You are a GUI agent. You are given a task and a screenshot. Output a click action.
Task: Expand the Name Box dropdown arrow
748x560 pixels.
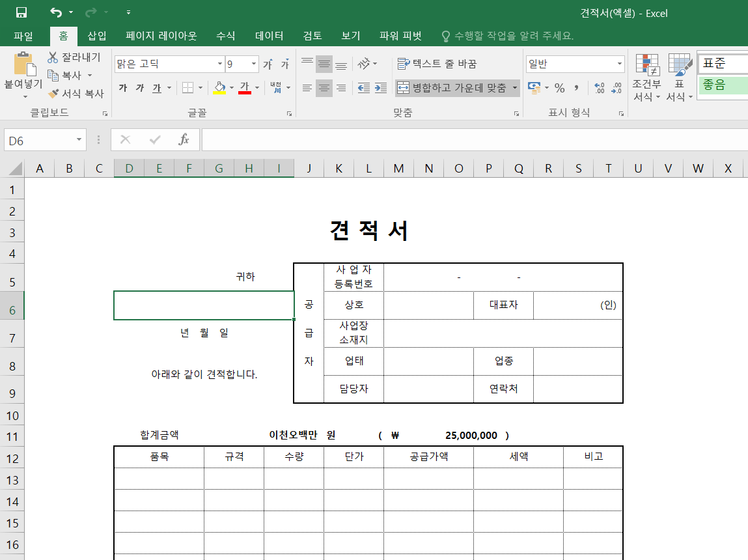[79, 140]
